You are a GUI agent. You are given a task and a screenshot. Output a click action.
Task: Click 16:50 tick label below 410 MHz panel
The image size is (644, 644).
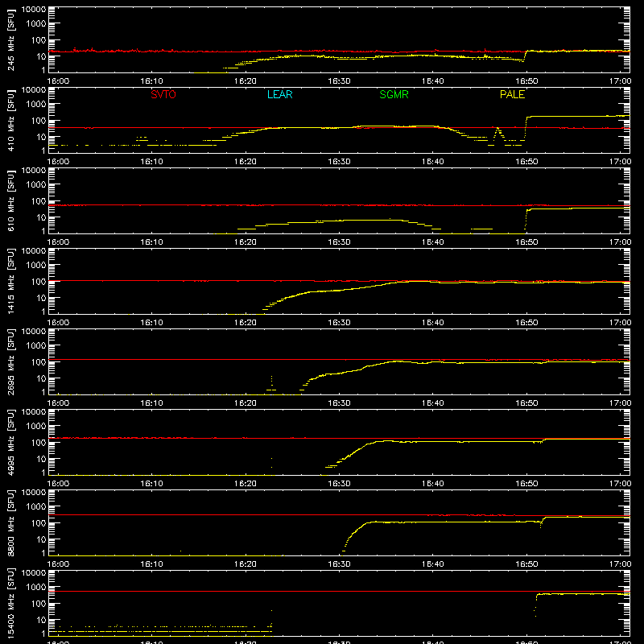click(526, 162)
